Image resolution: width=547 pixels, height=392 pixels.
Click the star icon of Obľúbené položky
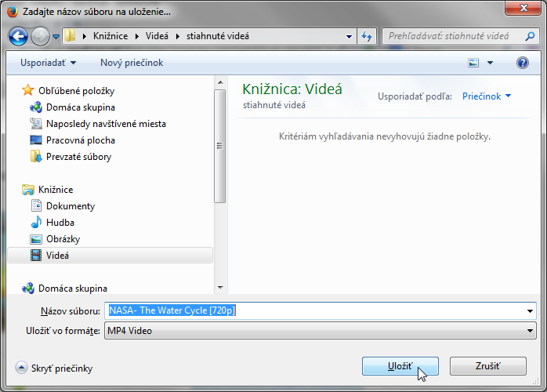pyautogui.click(x=28, y=90)
